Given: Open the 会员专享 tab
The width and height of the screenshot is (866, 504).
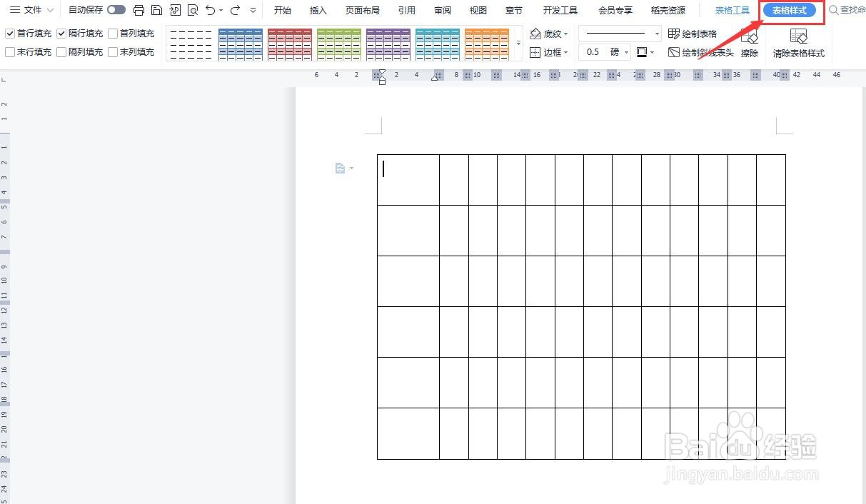Looking at the screenshot, I should tap(615, 10).
